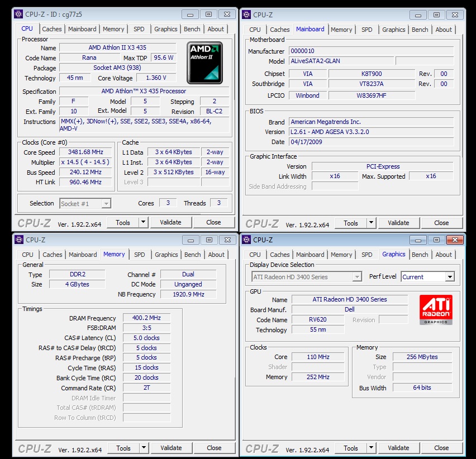Screen dimensions: 476x459
Task: Click the memory type DDR2 field
Action: [78, 274]
